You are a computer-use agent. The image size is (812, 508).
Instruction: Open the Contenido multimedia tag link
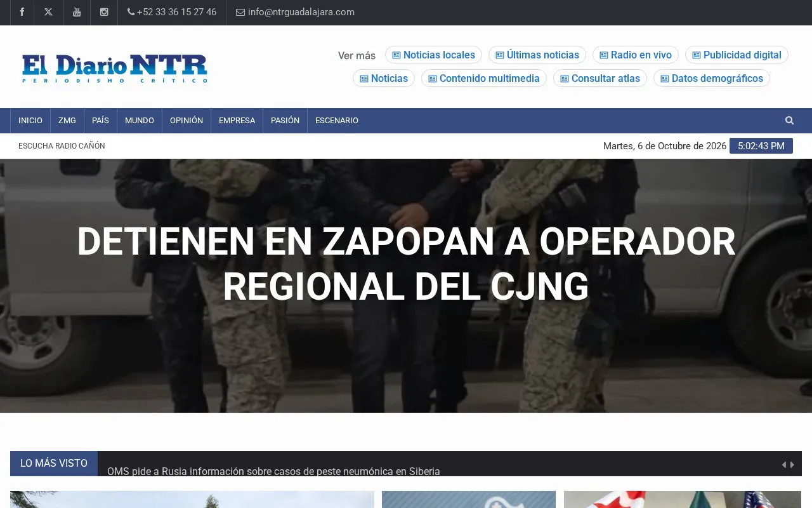[x=484, y=78]
